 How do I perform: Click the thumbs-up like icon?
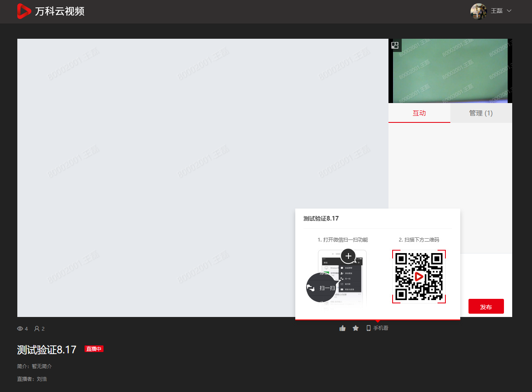[342, 328]
